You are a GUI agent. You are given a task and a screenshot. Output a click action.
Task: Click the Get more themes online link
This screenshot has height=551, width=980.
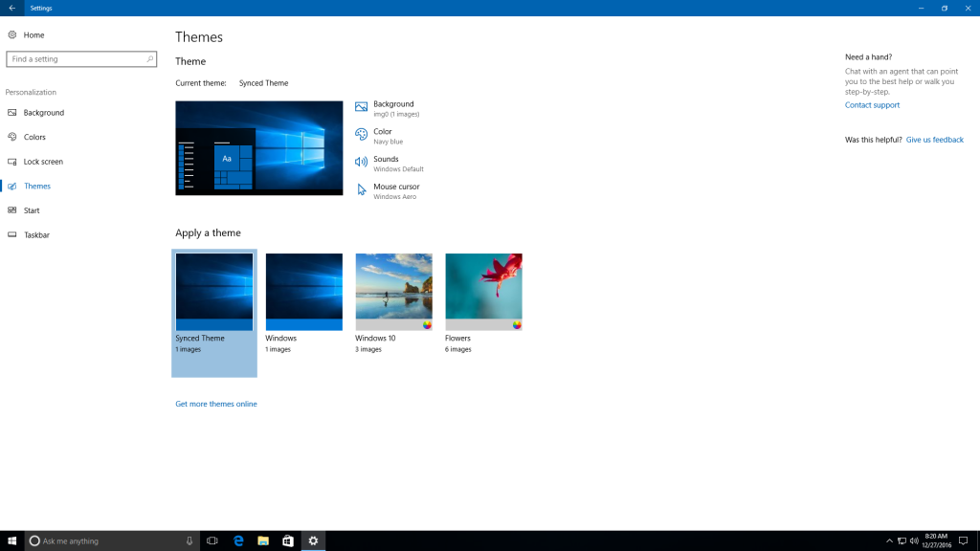click(x=216, y=404)
